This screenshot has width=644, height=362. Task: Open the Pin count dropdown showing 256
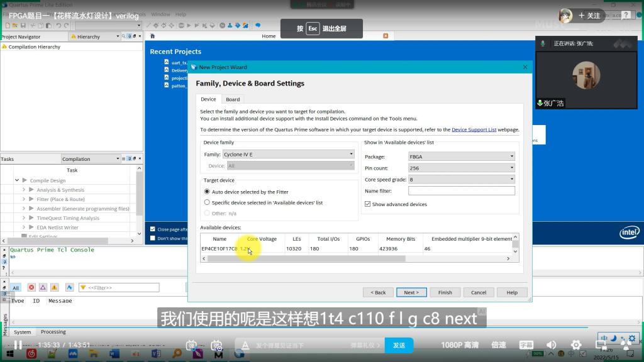[461, 168]
